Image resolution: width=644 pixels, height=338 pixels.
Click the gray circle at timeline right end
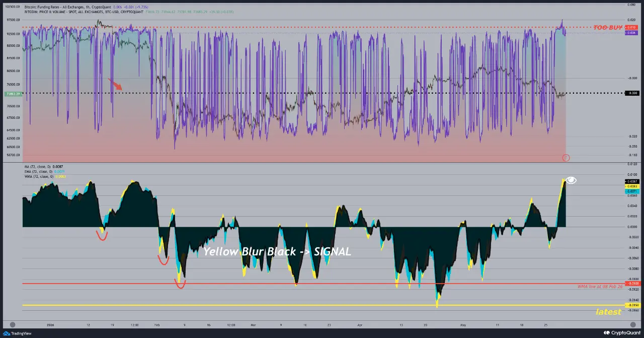coord(632,325)
